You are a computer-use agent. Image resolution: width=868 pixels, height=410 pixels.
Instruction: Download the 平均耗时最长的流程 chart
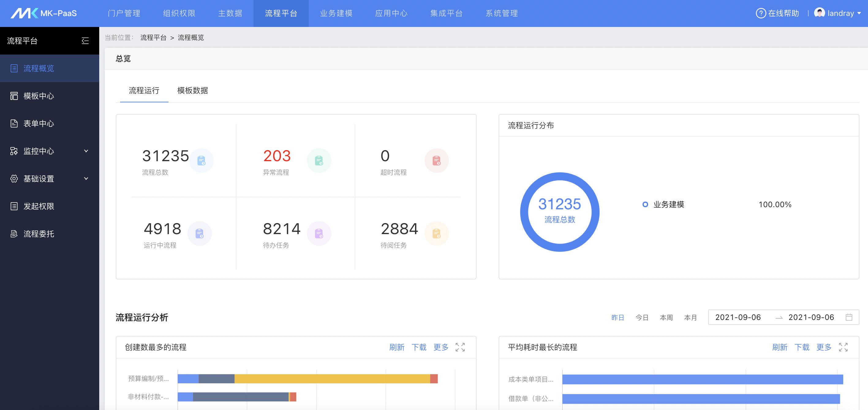[802, 347]
